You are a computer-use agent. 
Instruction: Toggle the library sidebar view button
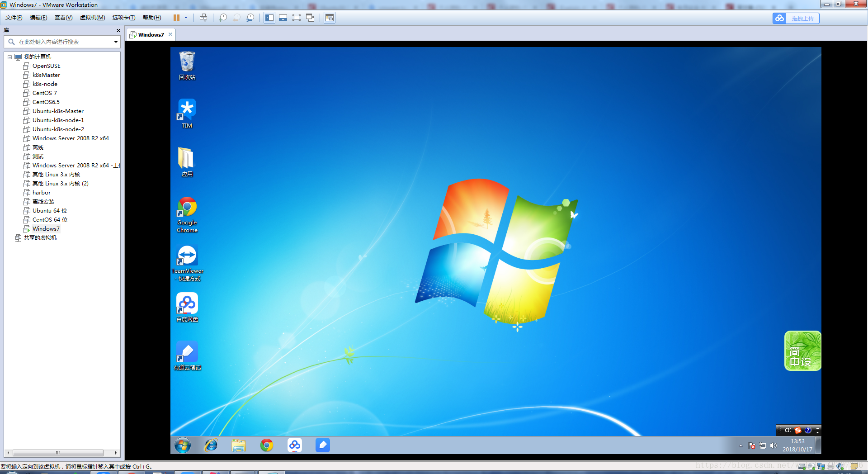click(x=269, y=18)
